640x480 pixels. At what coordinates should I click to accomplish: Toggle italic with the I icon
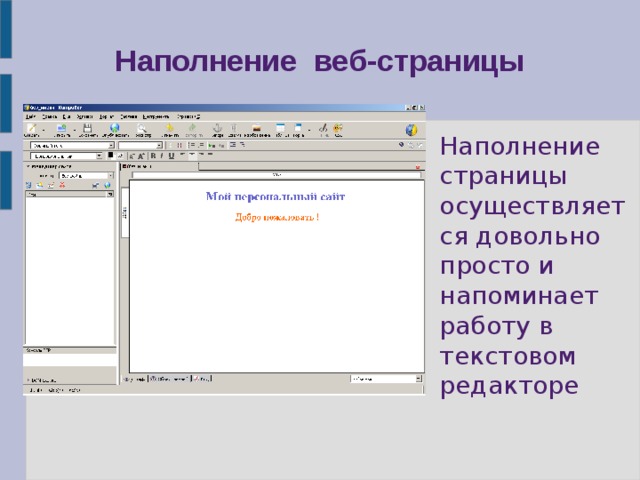[x=162, y=156]
